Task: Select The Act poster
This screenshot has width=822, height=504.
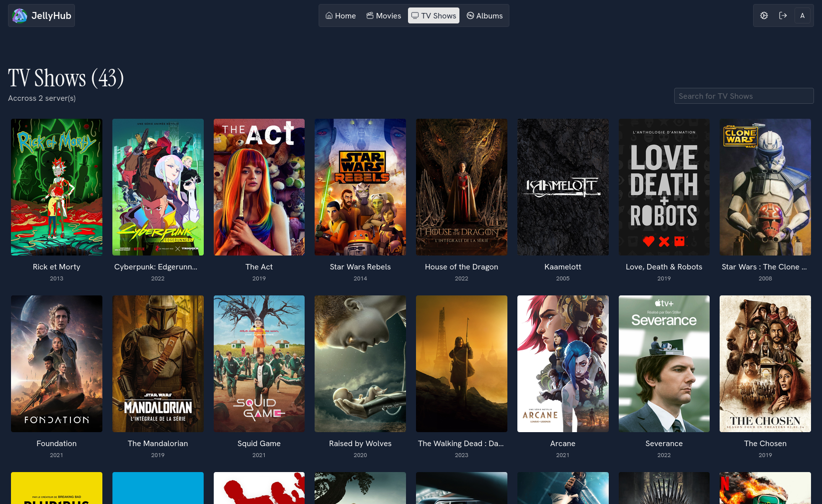Action: 259,187
